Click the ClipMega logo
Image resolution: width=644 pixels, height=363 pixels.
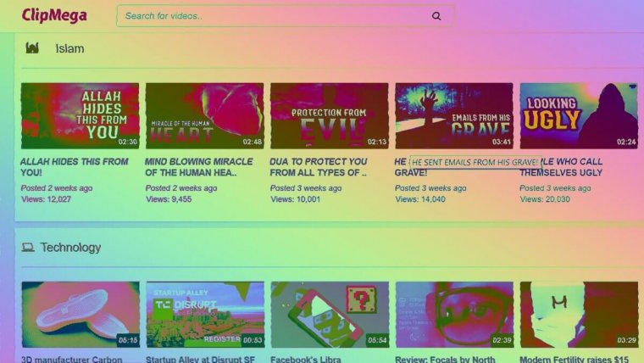click(53, 15)
